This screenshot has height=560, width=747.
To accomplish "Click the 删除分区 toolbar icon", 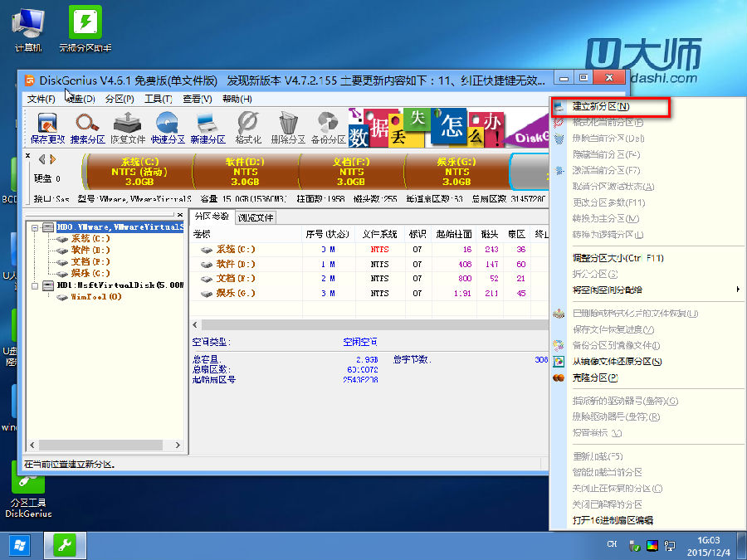I will (x=288, y=128).
